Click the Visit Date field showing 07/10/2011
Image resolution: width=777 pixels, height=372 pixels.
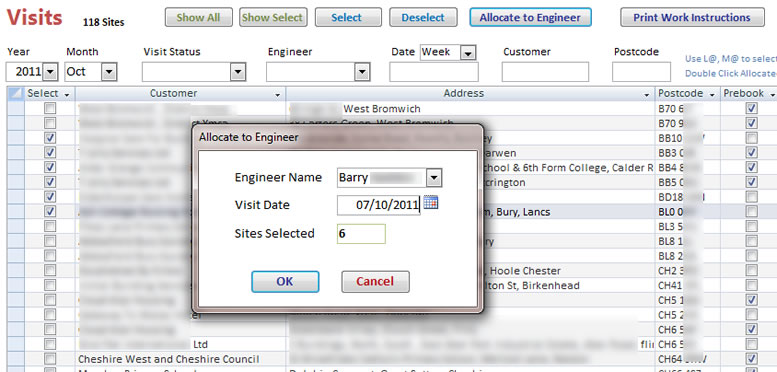click(379, 205)
